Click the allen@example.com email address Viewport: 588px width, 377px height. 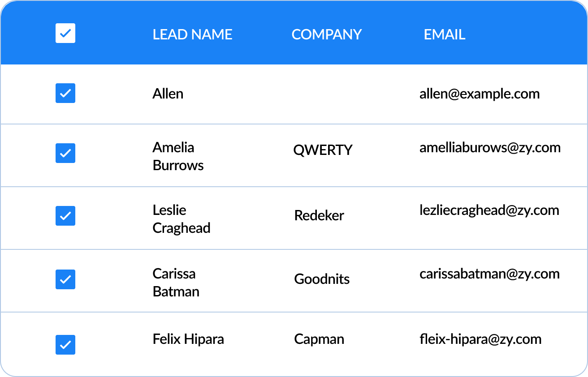(x=480, y=94)
